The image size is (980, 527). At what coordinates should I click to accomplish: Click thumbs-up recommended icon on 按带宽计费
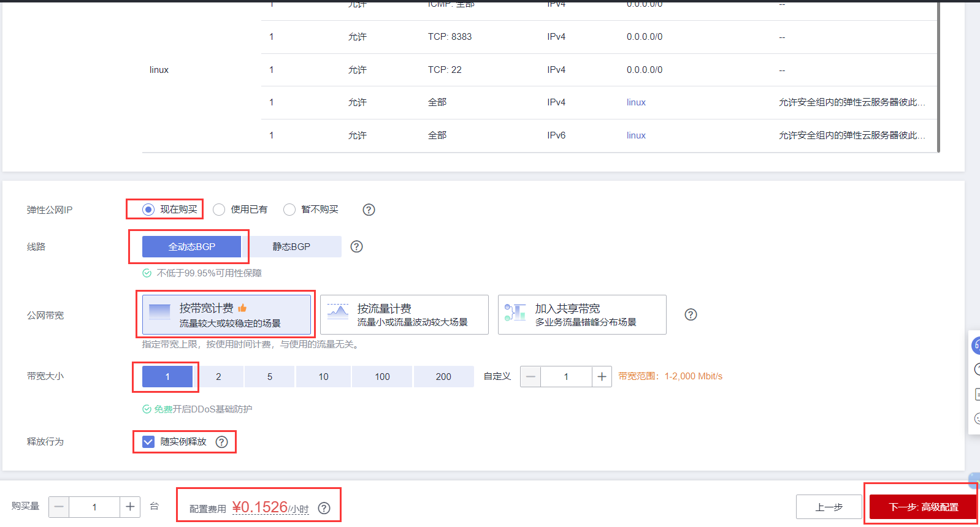point(242,308)
